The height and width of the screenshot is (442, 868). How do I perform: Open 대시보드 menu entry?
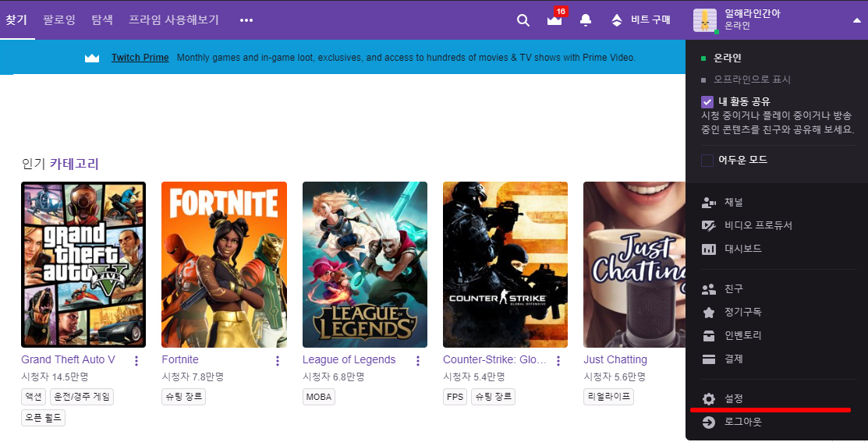coord(743,249)
